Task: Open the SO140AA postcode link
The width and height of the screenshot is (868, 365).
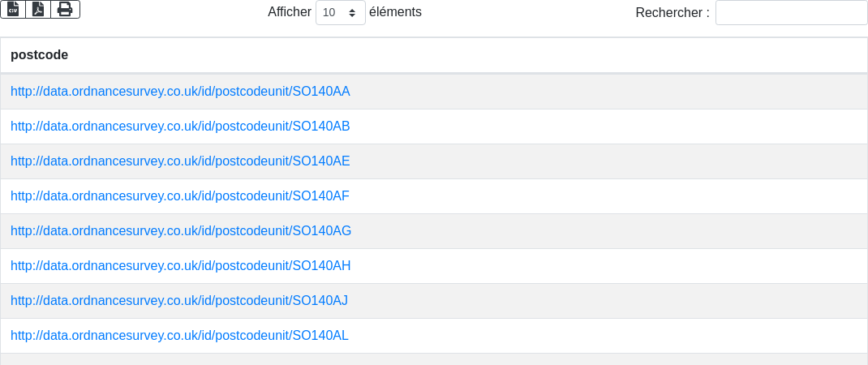Action: [180, 91]
